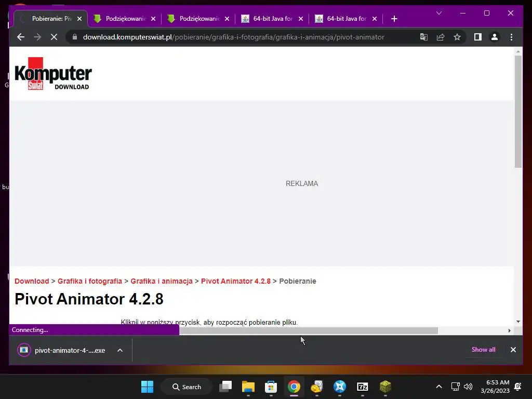Click the 'Pivot Animator 4.2.8' page heading
This screenshot has height=399, width=532.
pyautogui.click(x=89, y=299)
